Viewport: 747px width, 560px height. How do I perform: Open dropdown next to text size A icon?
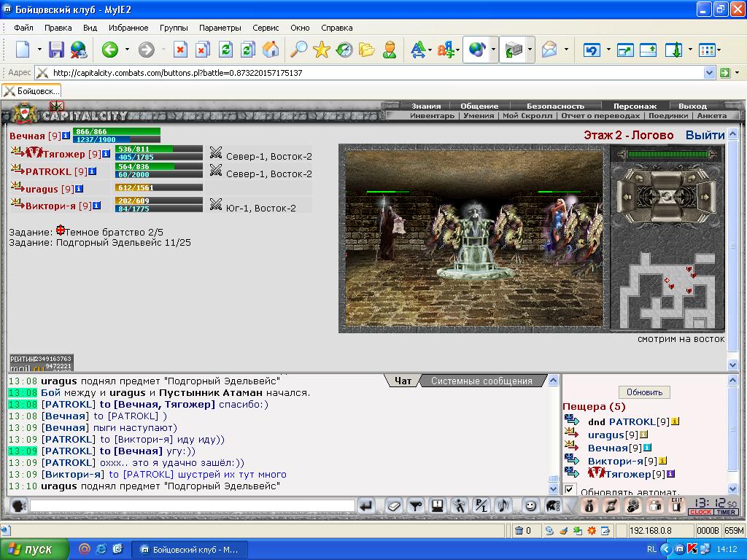[x=430, y=50]
